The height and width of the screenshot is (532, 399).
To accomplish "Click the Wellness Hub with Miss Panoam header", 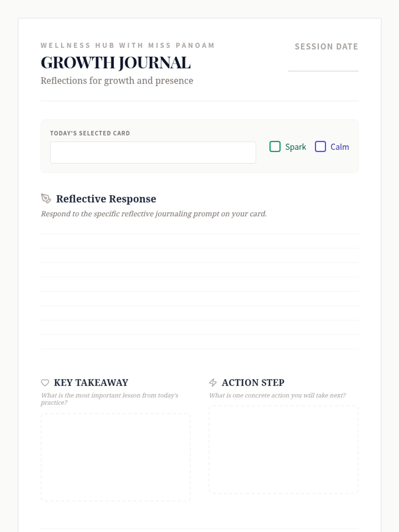I will pos(128,45).
